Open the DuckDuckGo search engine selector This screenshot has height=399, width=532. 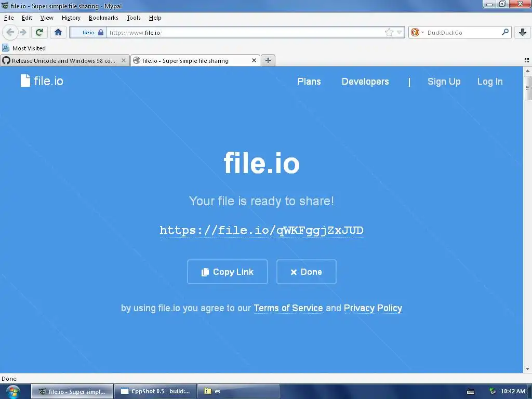[417, 33]
